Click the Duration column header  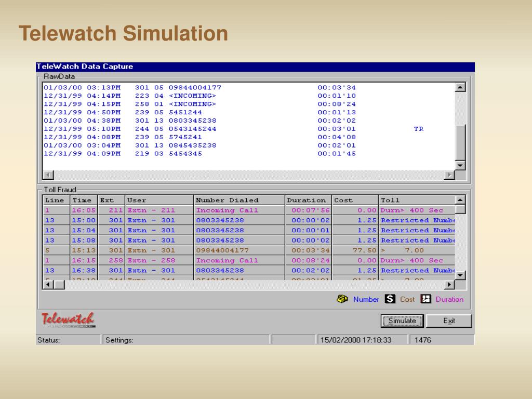308,200
